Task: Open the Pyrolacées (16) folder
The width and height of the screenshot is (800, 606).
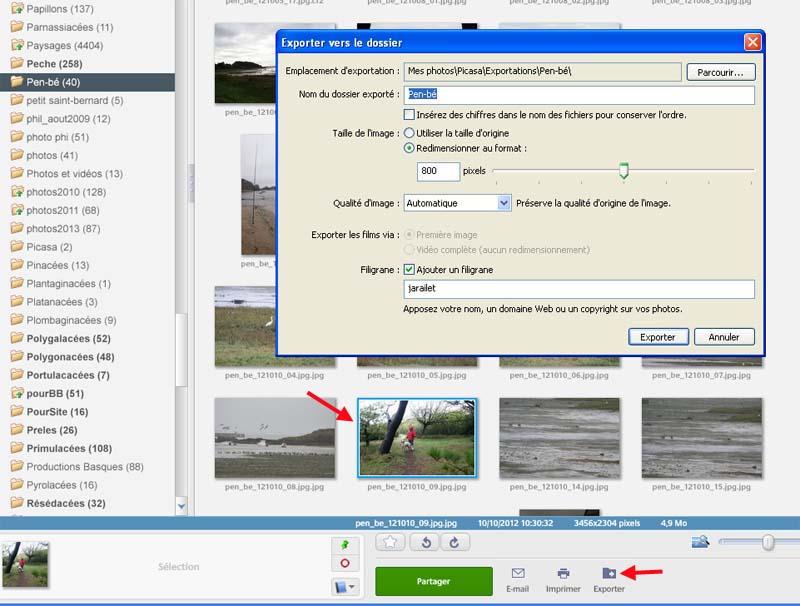Action: [62, 485]
